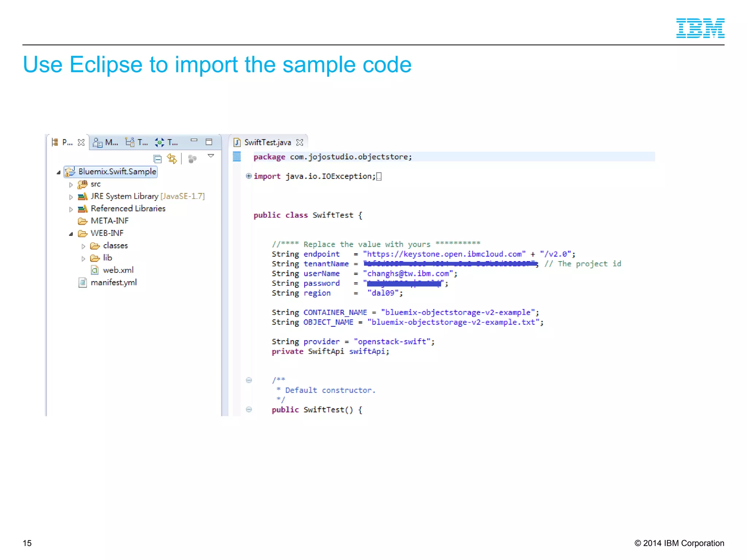Select the Bluemix.Swift.Sample project
This screenshot has height=560, width=747.
coord(111,172)
